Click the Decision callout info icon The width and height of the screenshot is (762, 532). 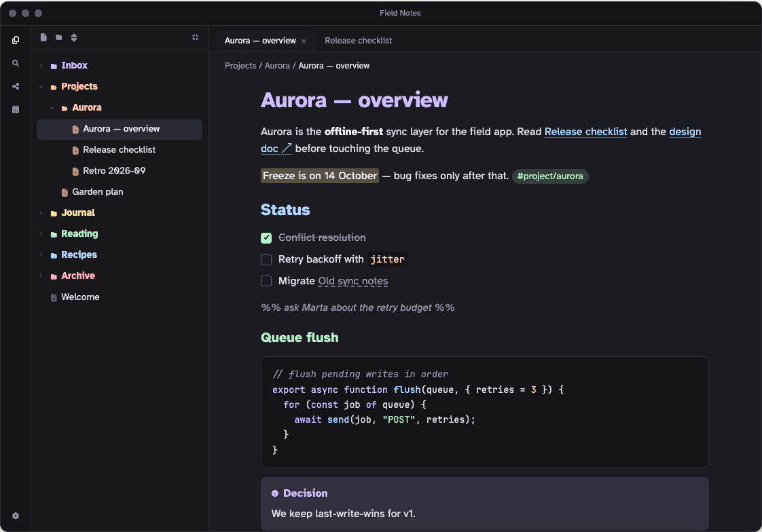pyautogui.click(x=275, y=493)
